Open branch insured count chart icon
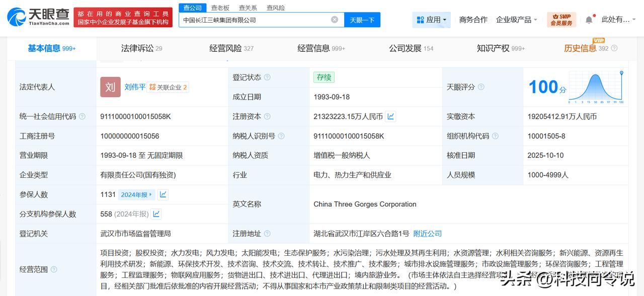This screenshot has height=296, width=644. tap(156, 214)
